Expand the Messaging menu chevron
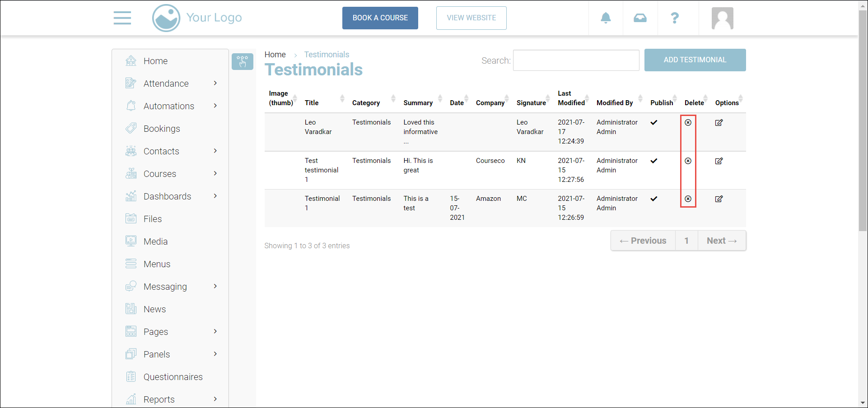 (215, 287)
